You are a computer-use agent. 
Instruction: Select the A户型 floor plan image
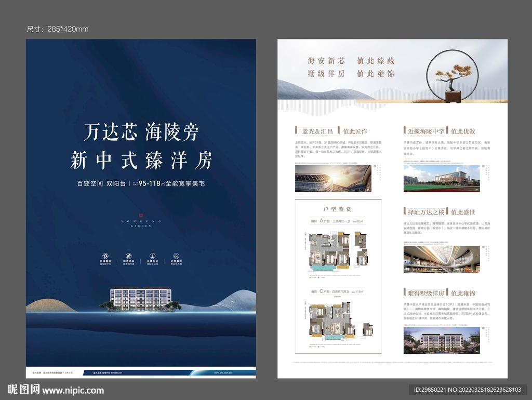[x=338, y=251]
